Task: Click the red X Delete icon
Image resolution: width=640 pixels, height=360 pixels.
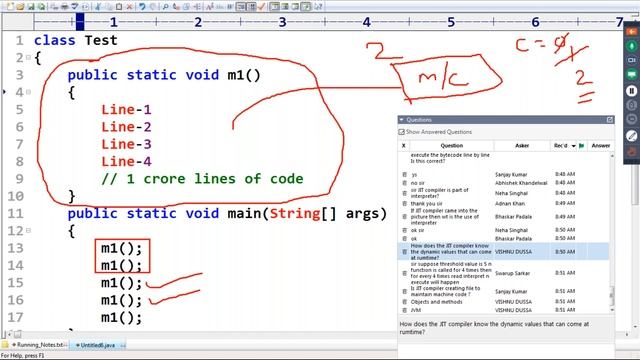Action: (x=129, y=7)
